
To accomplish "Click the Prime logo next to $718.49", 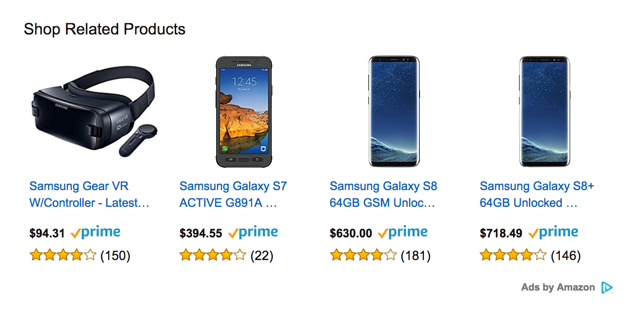I will pyautogui.click(x=553, y=232).
